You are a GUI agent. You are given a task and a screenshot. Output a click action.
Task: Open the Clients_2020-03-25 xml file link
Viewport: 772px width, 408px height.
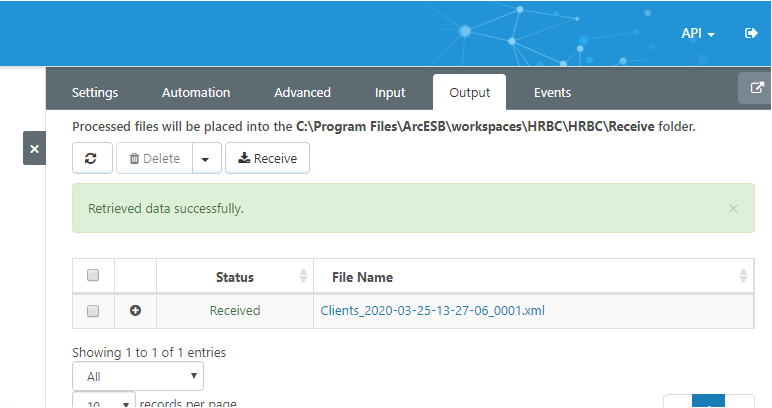432,311
